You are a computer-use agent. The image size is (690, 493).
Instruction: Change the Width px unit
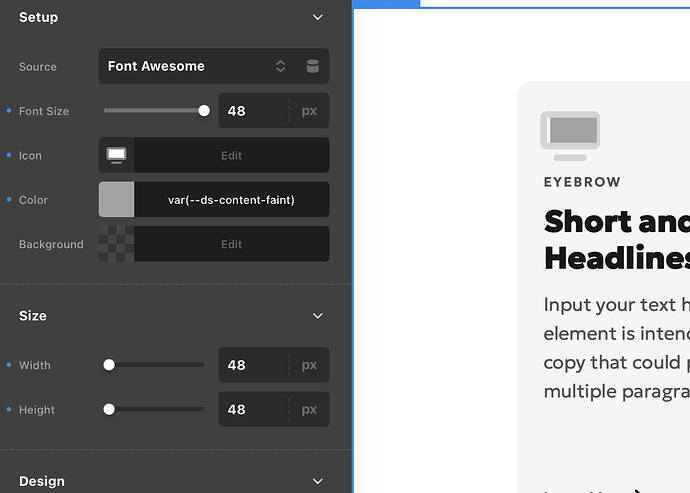coord(309,365)
